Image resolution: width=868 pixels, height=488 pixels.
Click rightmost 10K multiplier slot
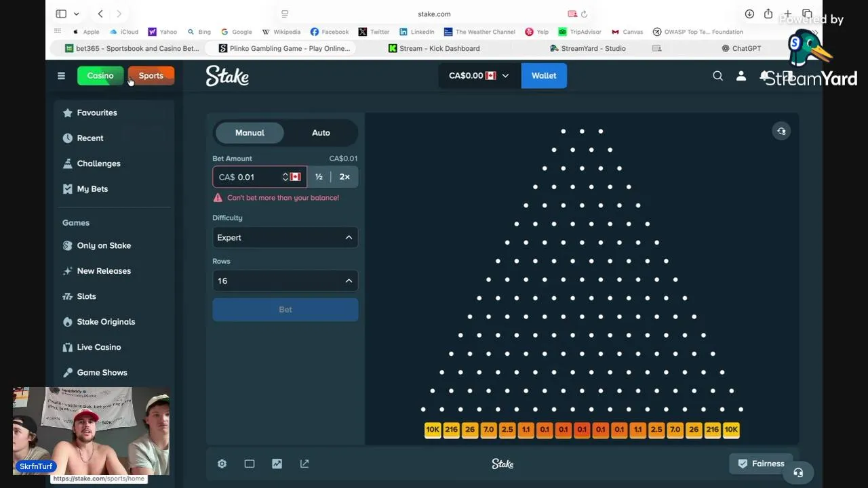731,430
